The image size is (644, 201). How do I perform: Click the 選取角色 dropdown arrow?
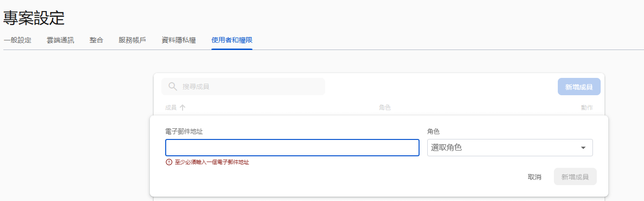[583, 148]
